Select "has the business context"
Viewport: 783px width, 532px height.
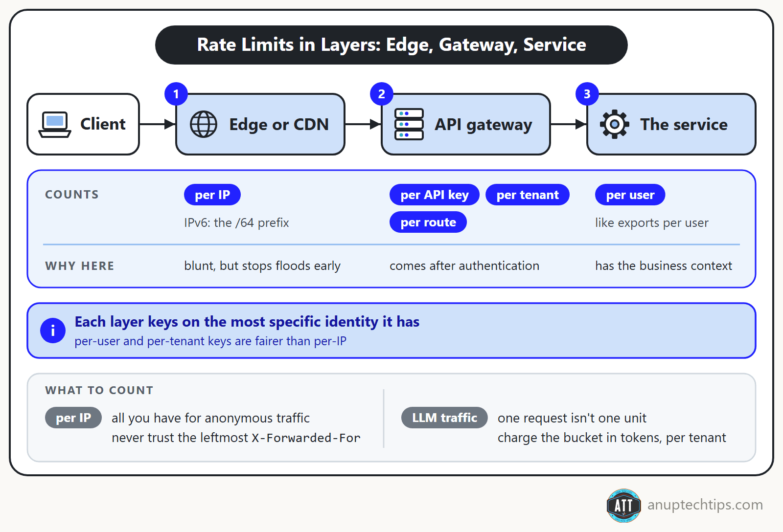(664, 266)
